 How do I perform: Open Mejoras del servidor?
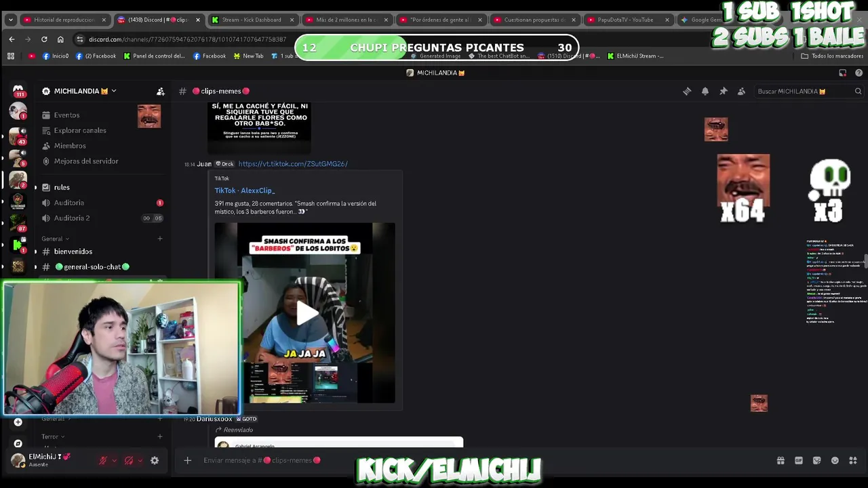point(85,161)
